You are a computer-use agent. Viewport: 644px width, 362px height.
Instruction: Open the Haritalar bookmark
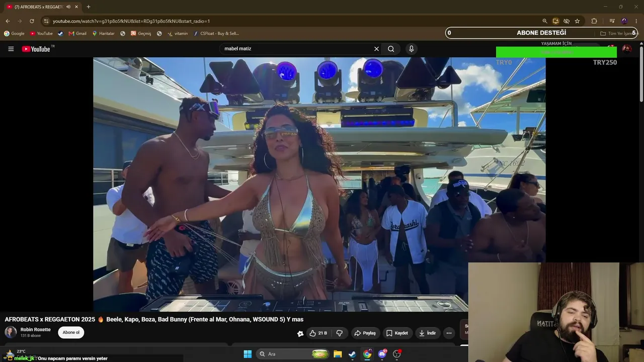click(x=103, y=34)
